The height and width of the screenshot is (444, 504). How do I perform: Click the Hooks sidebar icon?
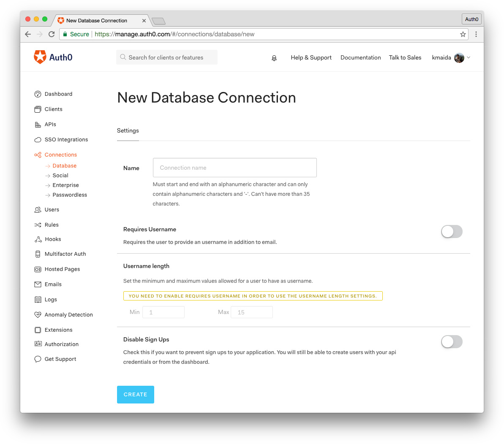38,239
